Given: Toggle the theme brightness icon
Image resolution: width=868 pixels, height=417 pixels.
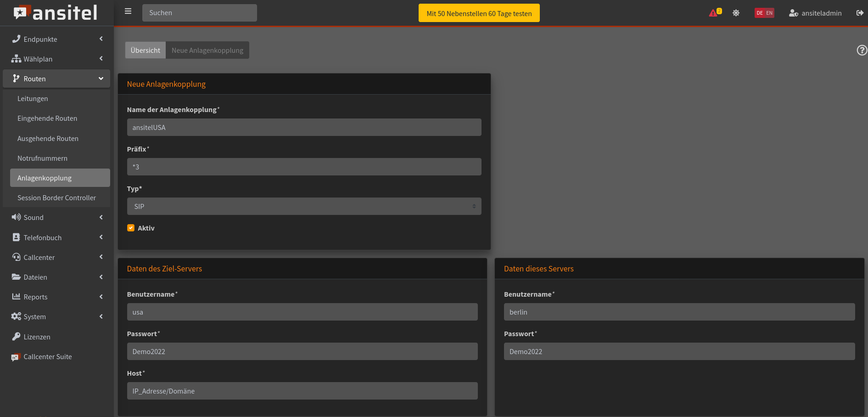Looking at the screenshot, I should [x=736, y=13].
